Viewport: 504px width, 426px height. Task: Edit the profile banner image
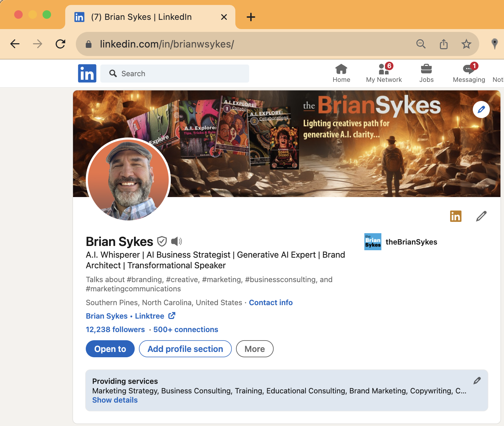coord(481,110)
